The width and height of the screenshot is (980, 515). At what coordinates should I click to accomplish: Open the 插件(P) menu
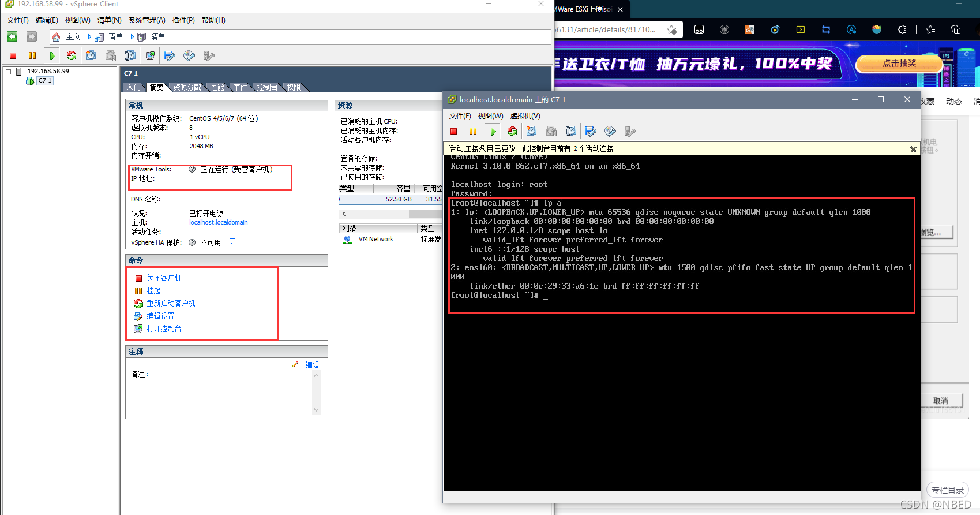click(183, 20)
